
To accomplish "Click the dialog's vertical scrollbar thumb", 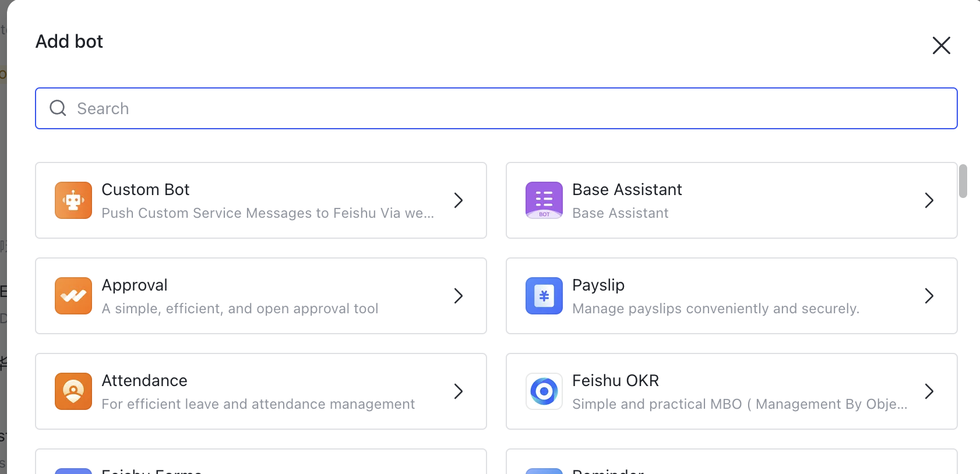I will (963, 181).
